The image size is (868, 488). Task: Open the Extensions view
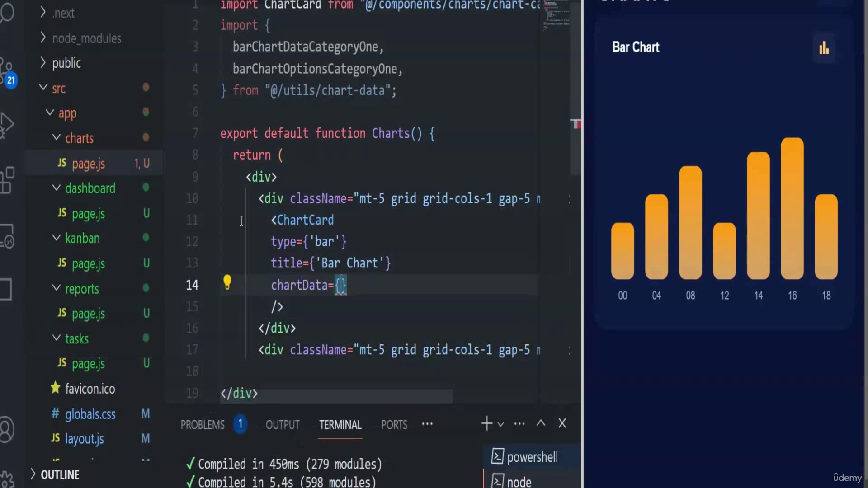click(x=7, y=180)
